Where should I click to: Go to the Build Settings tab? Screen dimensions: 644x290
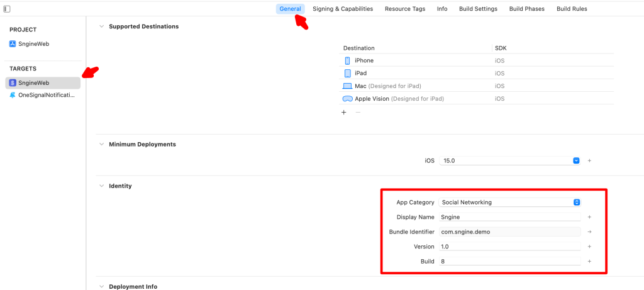pyautogui.click(x=479, y=9)
